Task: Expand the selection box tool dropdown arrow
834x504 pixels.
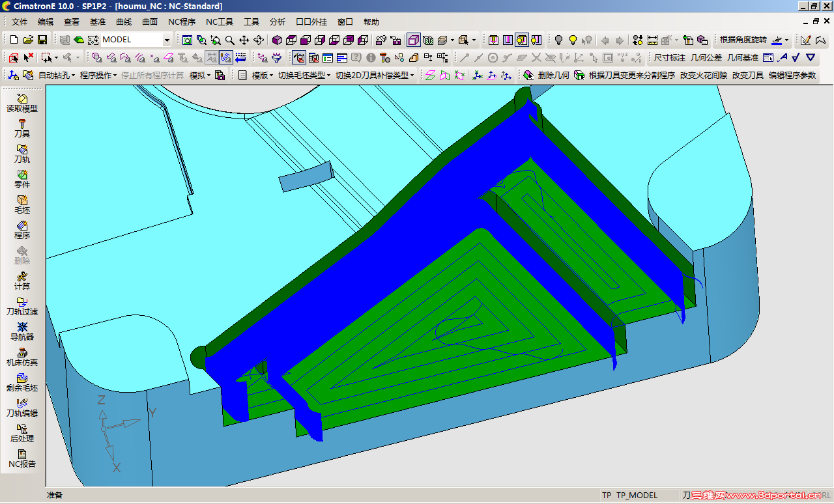Action: 55,57
